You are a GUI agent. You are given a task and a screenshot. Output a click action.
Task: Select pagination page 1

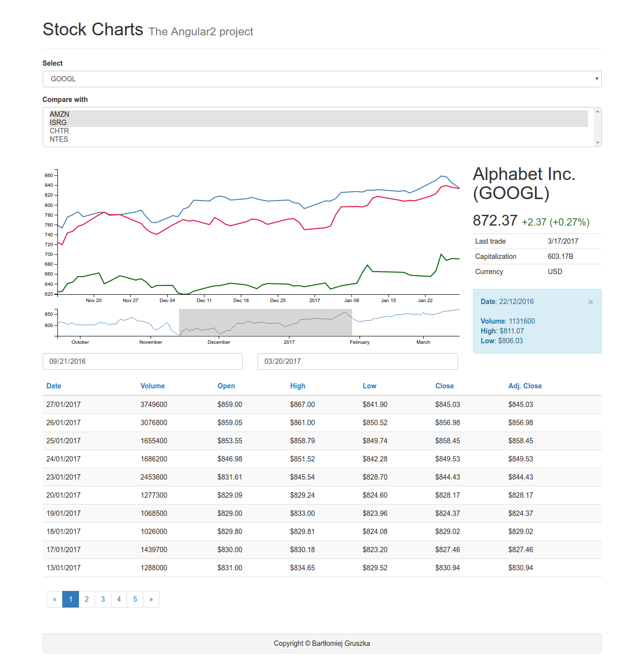(71, 599)
